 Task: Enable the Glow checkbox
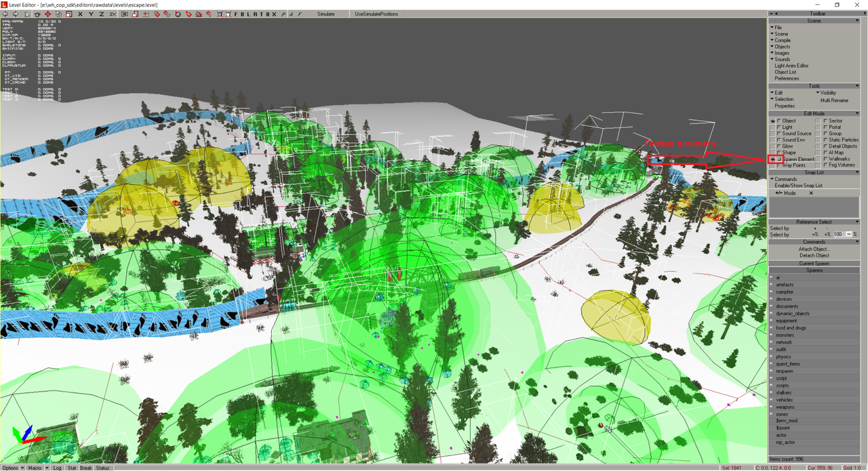(x=779, y=146)
